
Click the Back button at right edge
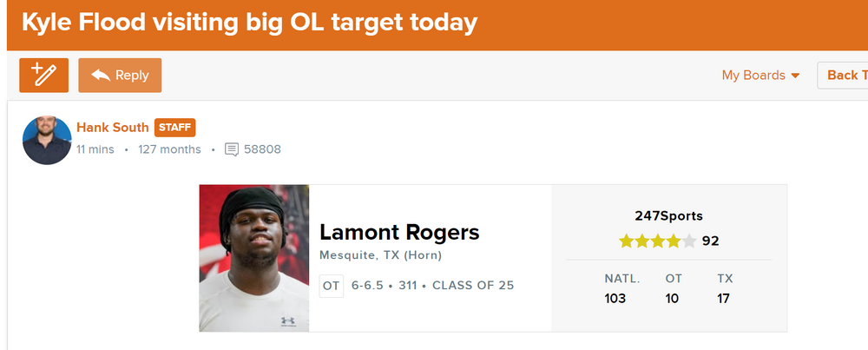pyautogui.click(x=842, y=76)
